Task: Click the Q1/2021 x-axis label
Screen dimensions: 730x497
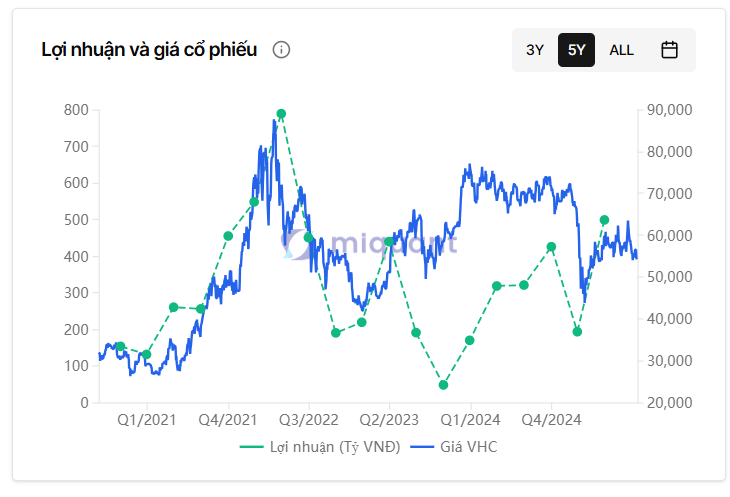Action: click(146, 420)
